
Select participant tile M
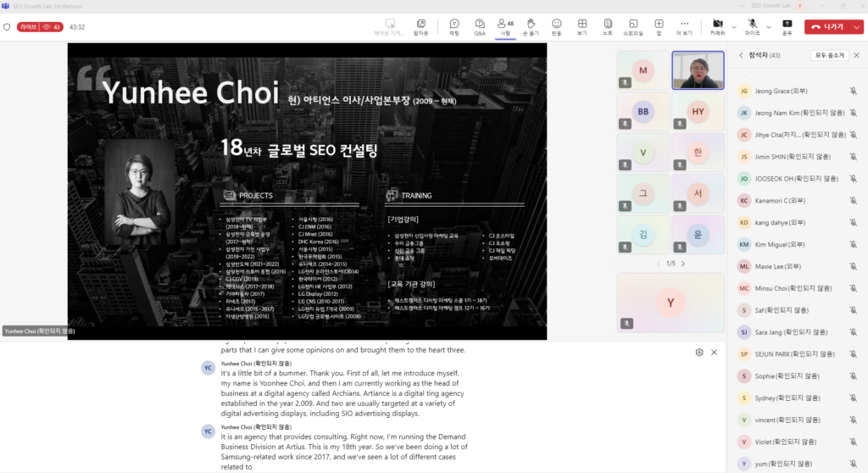[643, 70]
